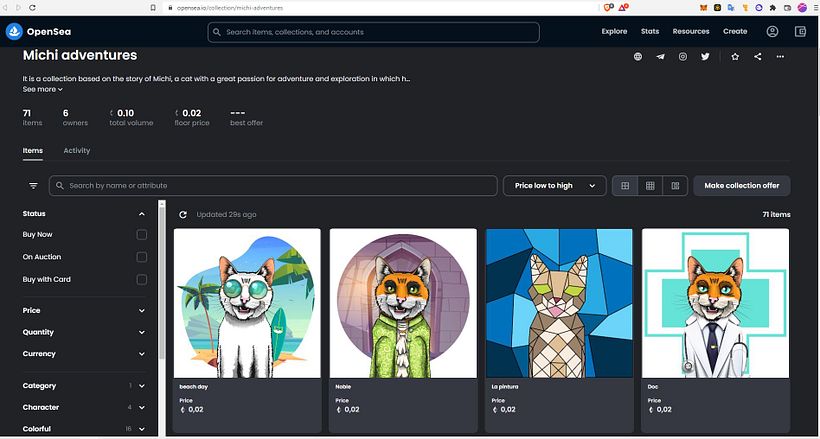The height and width of the screenshot is (439, 820).
Task: Open the Doc cat thumbnail
Action: coord(715,303)
